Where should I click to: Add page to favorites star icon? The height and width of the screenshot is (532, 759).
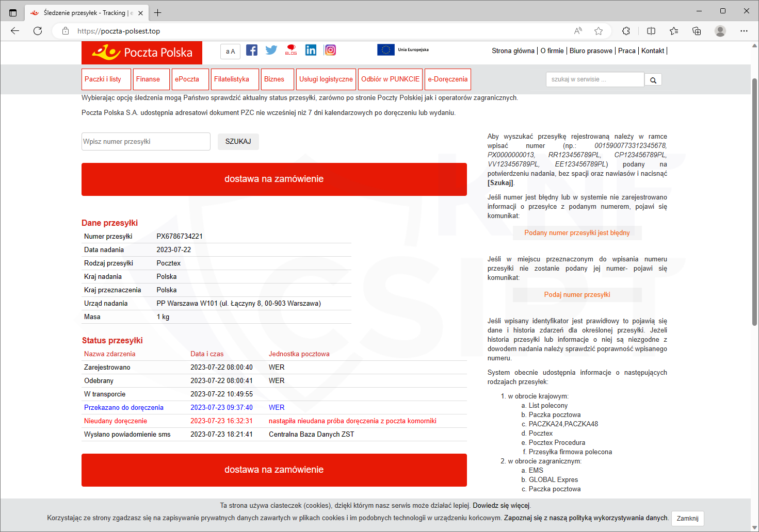pyautogui.click(x=599, y=31)
